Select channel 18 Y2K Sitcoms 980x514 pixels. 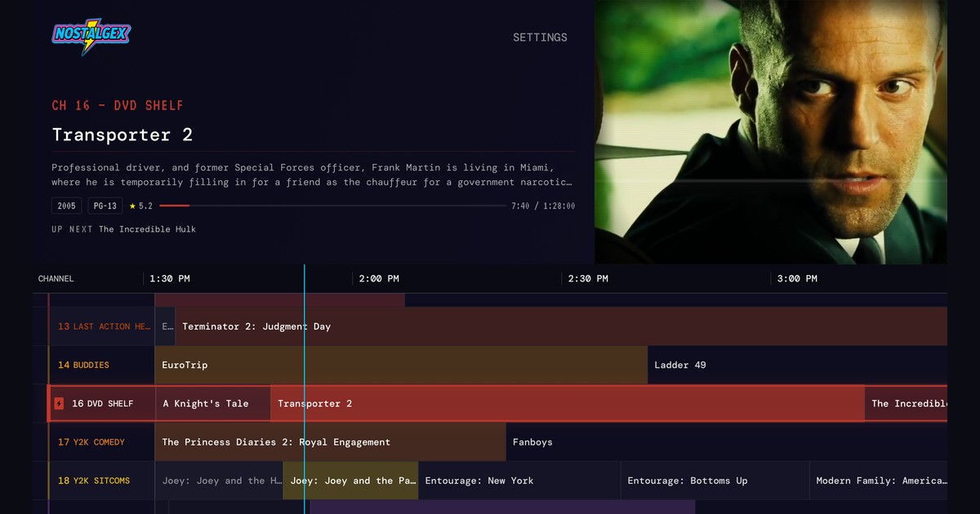click(102, 481)
